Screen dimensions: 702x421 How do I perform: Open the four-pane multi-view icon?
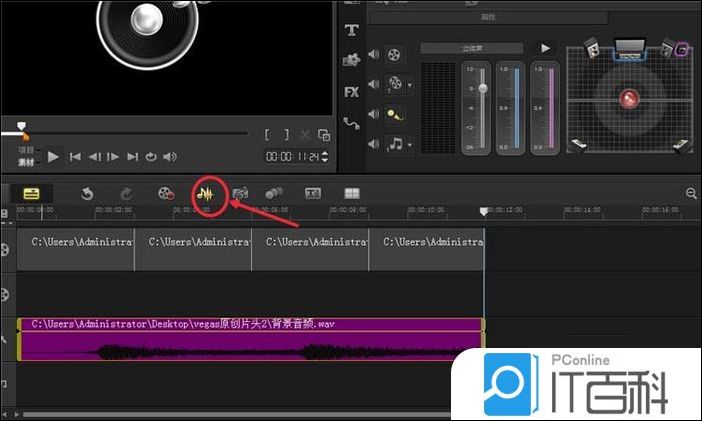coord(352,193)
